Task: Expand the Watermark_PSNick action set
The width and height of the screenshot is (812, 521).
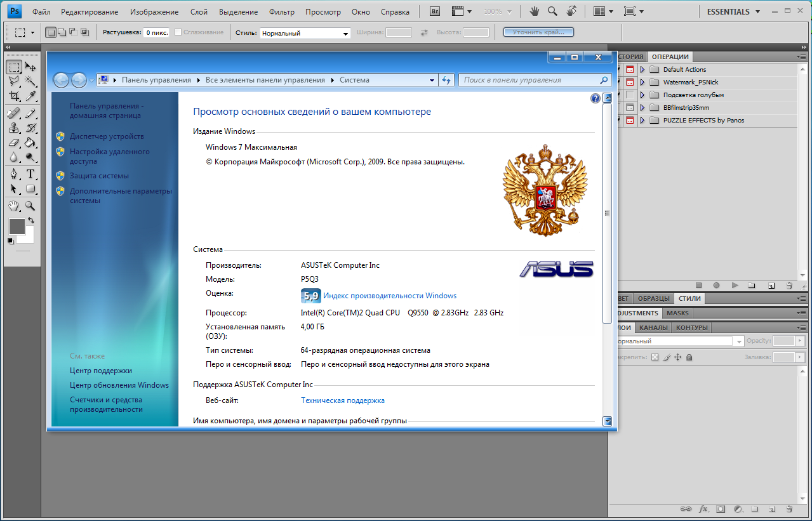Action: [x=642, y=82]
